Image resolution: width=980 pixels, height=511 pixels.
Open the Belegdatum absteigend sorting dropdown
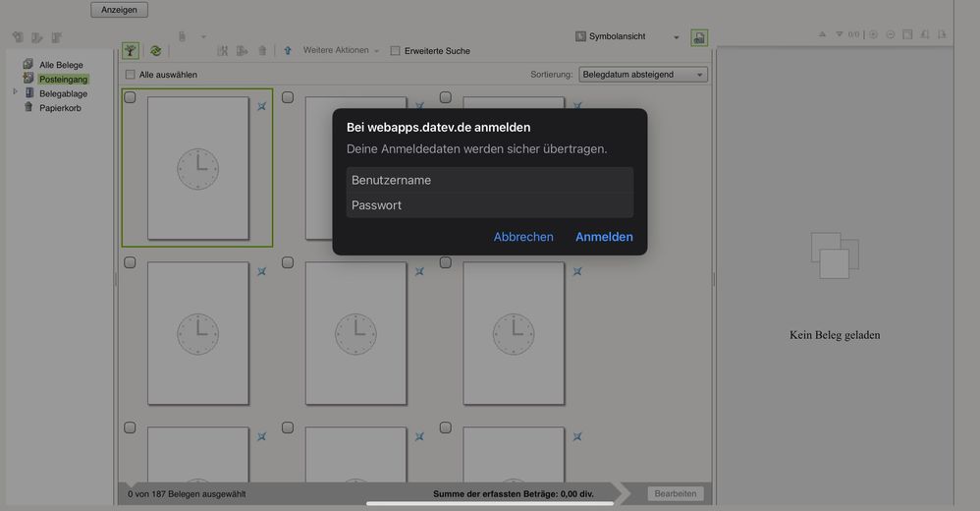[x=643, y=75]
